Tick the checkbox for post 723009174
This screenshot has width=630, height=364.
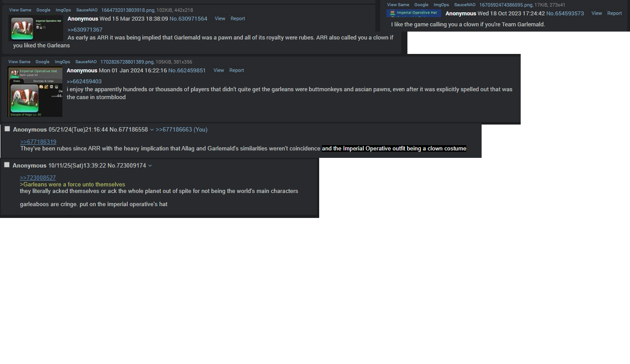(x=7, y=164)
